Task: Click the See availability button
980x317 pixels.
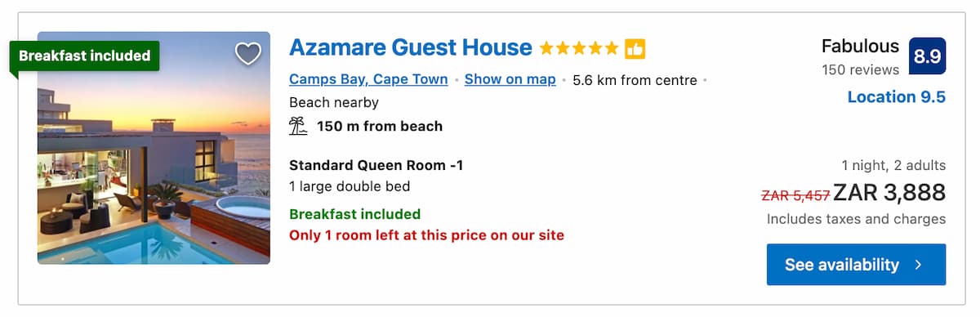Action: 856,265
